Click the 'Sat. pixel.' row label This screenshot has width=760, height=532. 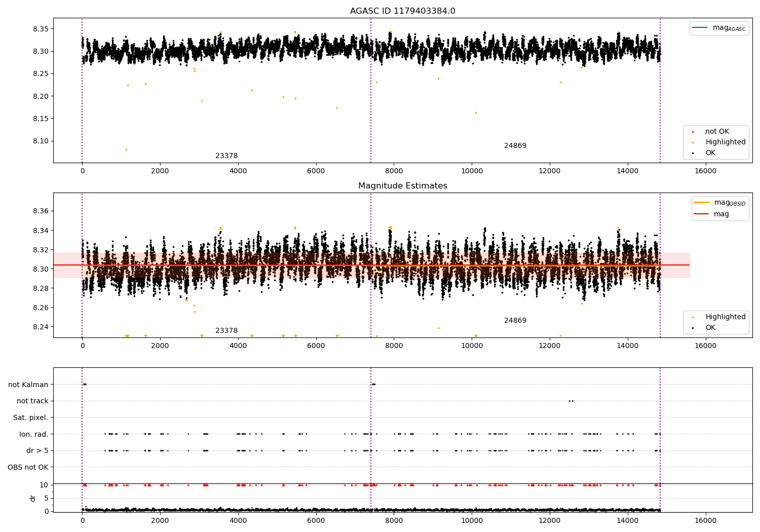pos(31,418)
